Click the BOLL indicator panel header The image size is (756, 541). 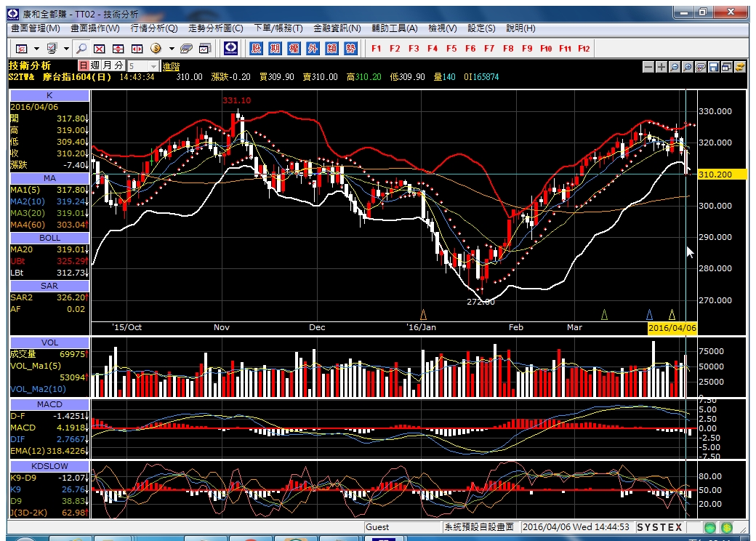pyautogui.click(x=49, y=239)
